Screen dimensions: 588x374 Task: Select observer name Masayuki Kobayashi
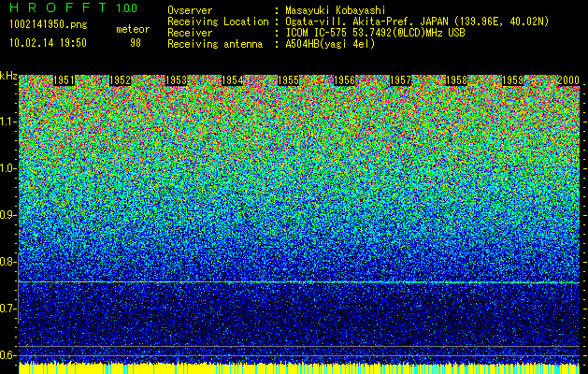click(x=335, y=10)
